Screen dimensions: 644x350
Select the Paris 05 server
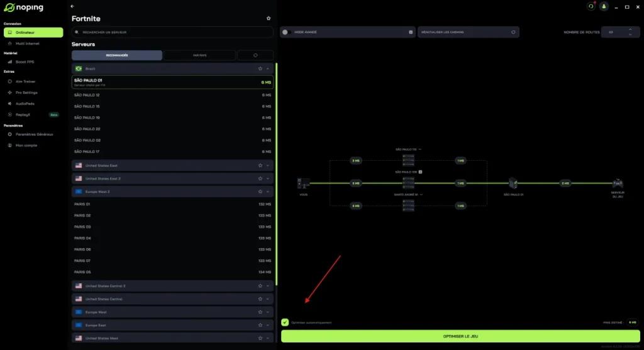(172, 271)
